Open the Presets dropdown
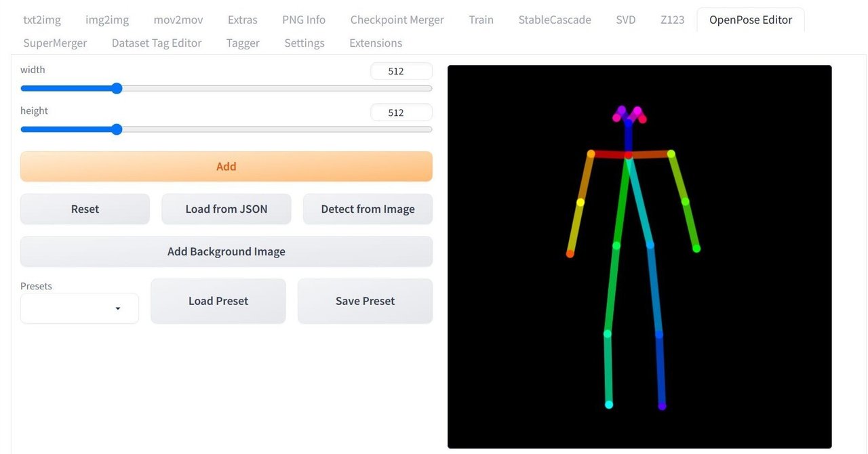Viewport: 868px width, 454px height. pos(79,308)
